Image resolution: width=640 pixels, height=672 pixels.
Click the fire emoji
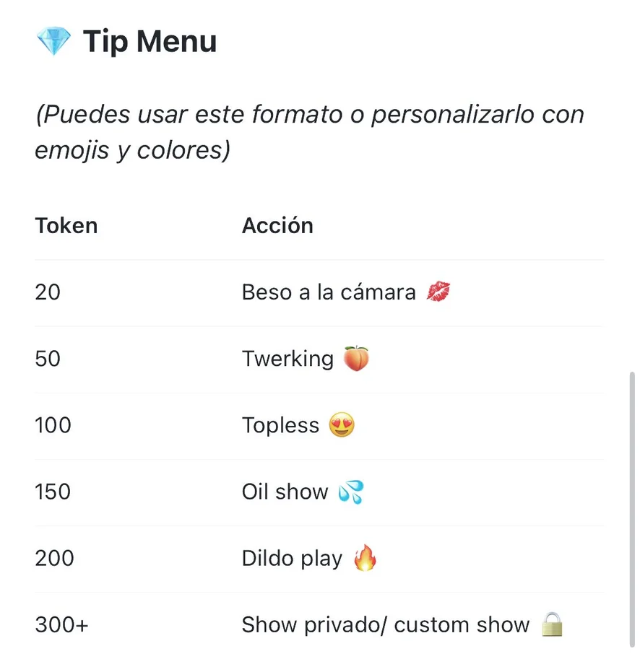click(x=365, y=559)
